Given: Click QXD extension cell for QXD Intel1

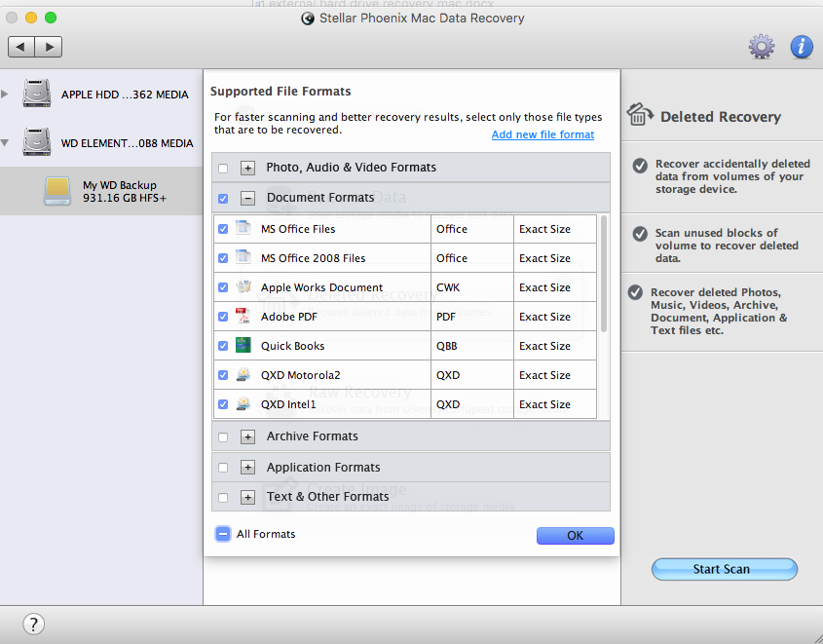Looking at the screenshot, I should coord(471,404).
